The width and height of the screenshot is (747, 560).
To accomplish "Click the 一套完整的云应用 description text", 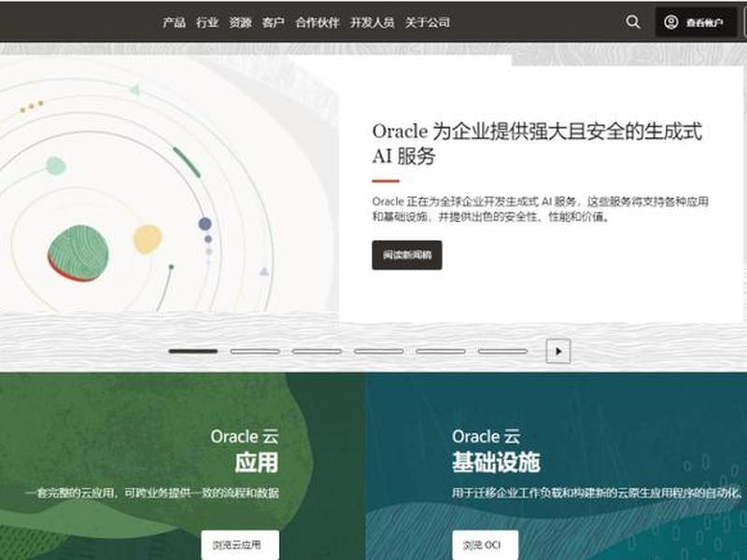I will click(x=152, y=493).
